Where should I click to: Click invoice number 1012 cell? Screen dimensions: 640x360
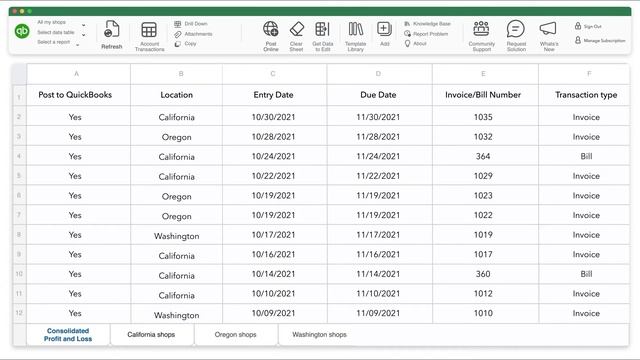[485, 293]
